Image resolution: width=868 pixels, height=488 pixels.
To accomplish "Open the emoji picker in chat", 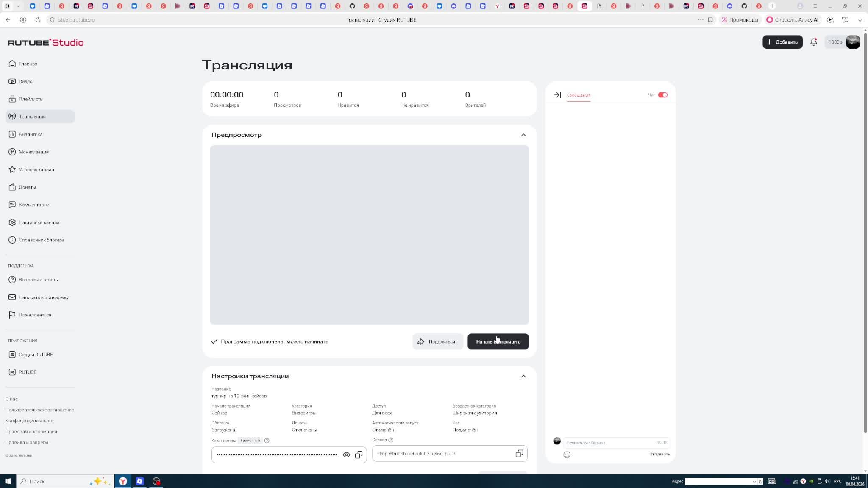I will point(567,455).
